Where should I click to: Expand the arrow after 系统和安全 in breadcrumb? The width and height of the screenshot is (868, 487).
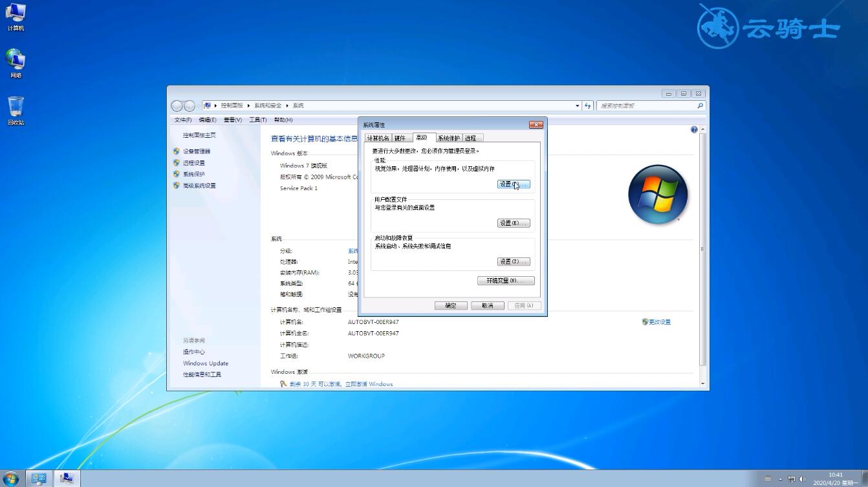point(287,105)
